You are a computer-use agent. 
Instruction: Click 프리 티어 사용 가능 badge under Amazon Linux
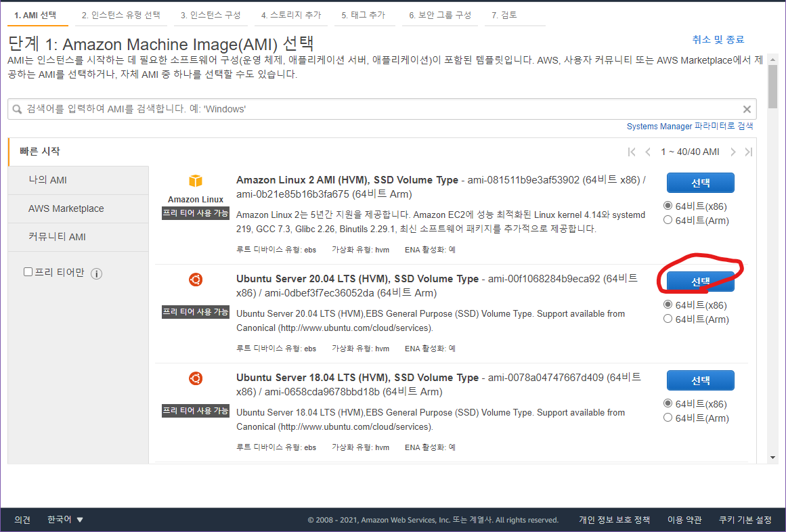point(196,213)
